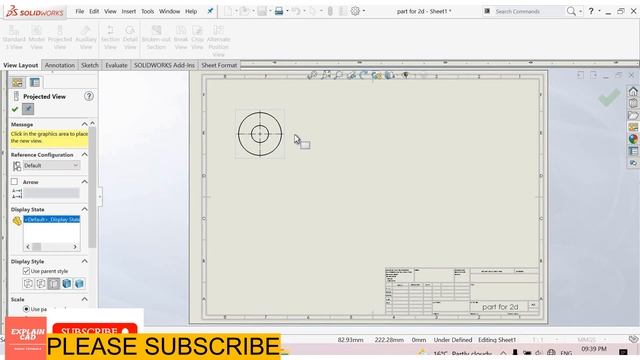Click the circular drawing view on the sheet
Viewport: 640px width, 360px height.
coord(260,134)
